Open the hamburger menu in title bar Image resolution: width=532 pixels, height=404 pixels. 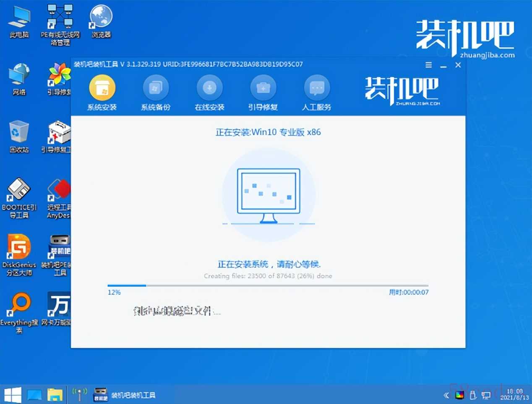click(x=428, y=65)
